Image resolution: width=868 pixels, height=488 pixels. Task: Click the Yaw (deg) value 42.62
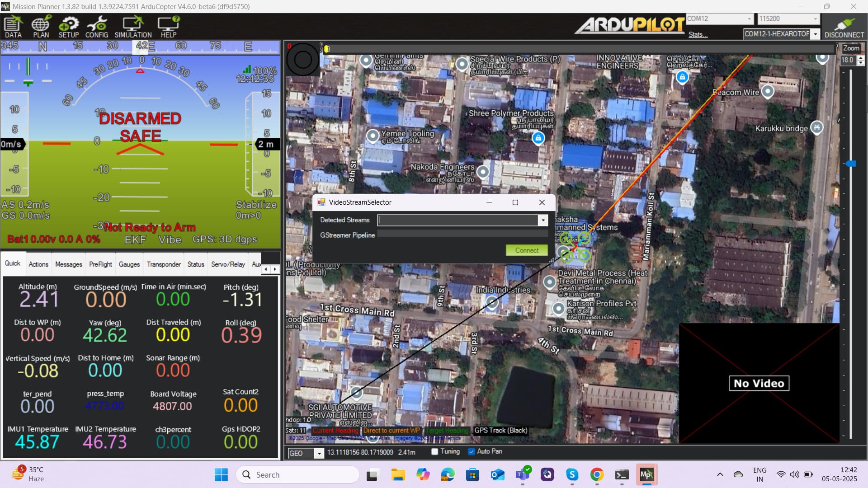105,335
